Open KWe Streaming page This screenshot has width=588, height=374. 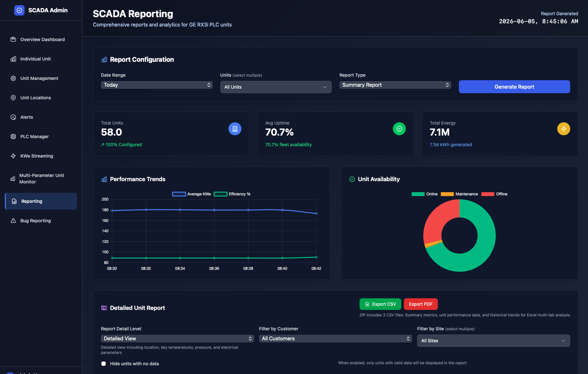pyautogui.click(x=41, y=156)
